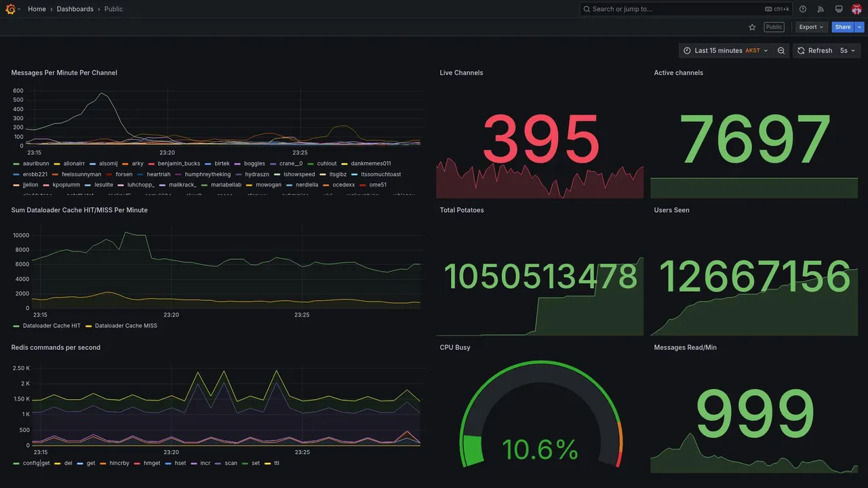The height and width of the screenshot is (488, 868).
Task: Click the Total Potatoes panel title
Action: [462, 210]
